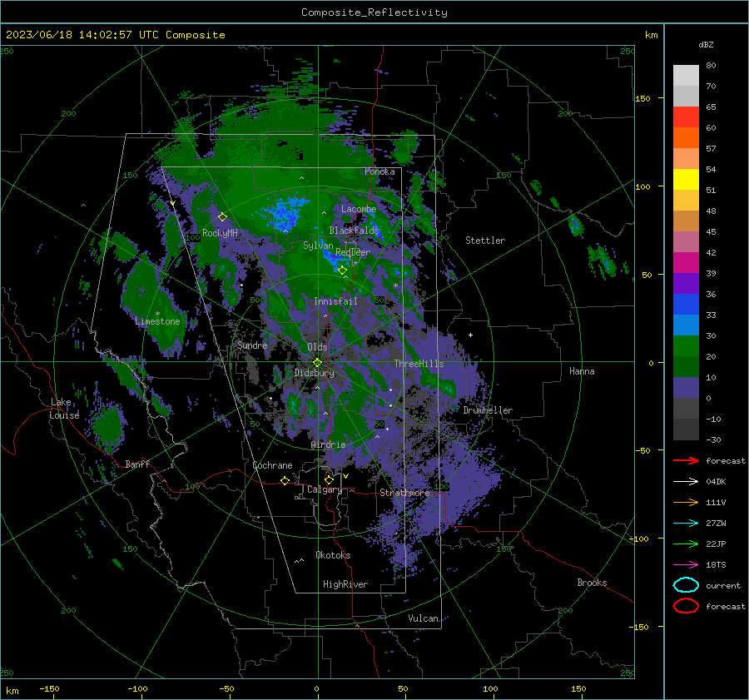Click the Banff town label

click(137, 464)
